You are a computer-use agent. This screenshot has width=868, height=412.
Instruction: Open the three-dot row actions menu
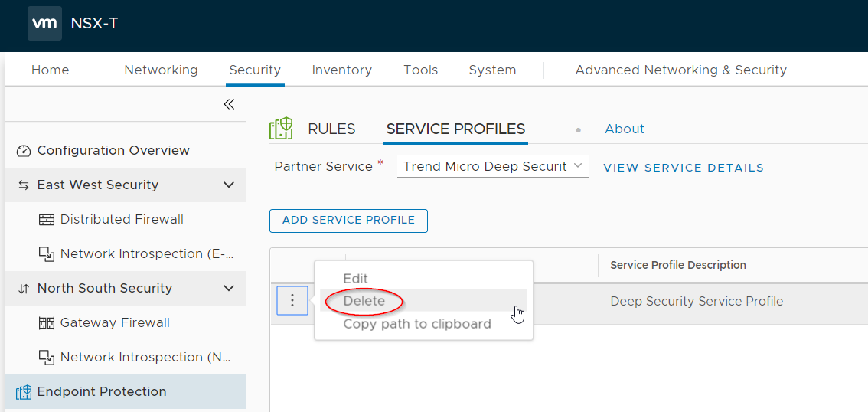click(292, 301)
